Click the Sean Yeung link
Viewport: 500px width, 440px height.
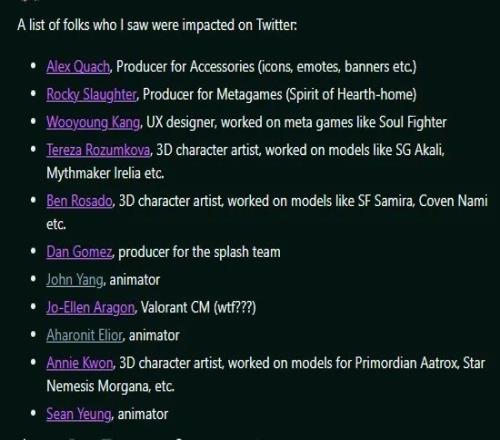pos(79,414)
